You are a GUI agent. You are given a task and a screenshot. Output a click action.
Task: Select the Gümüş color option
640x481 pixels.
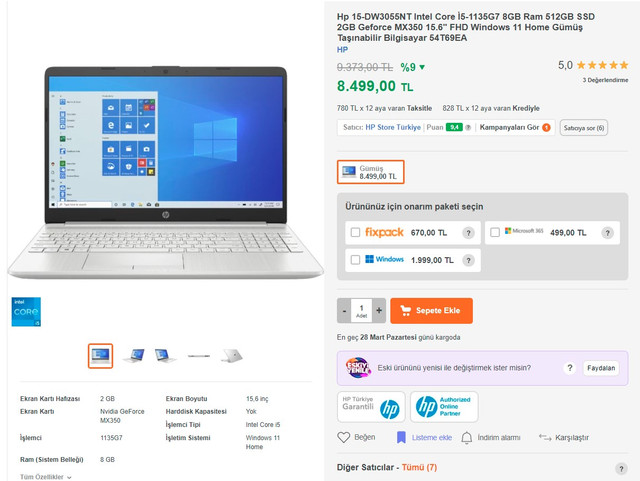coord(371,172)
